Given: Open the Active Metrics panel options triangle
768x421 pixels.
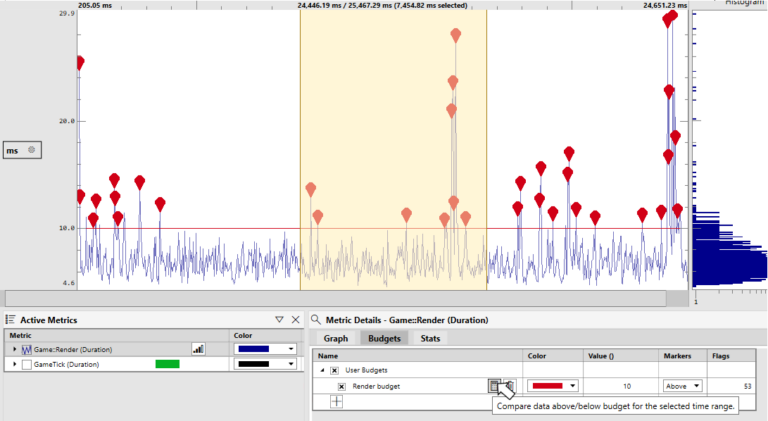Looking at the screenshot, I should [x=279, y=319].
